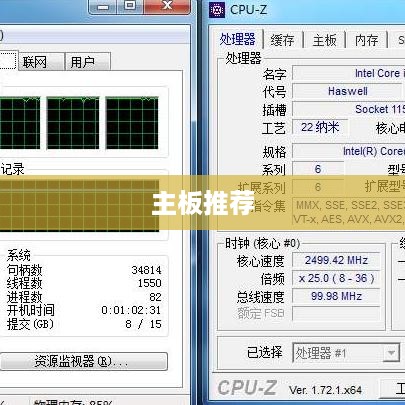Expand the 处理器 #1 selection dropdown

tap(391, 353)
